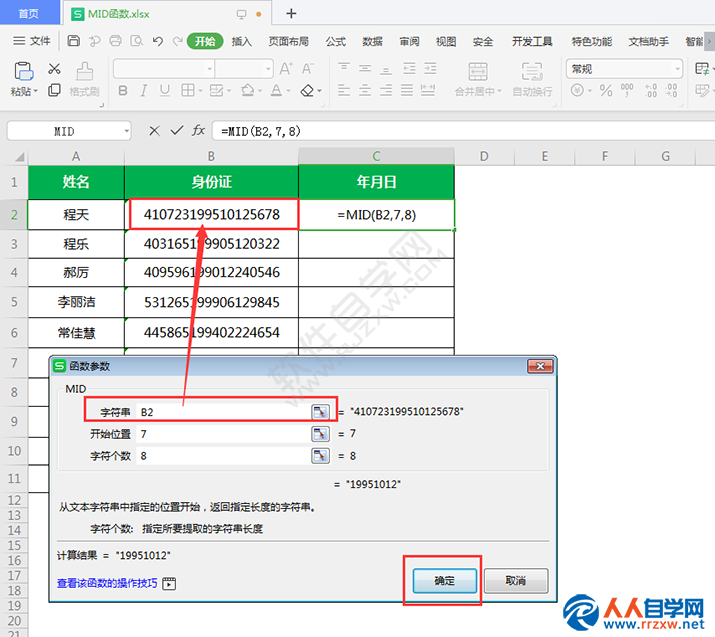Viewport: 715px width, 637px height.
Task: Align text right
Action: click(386, 90)
